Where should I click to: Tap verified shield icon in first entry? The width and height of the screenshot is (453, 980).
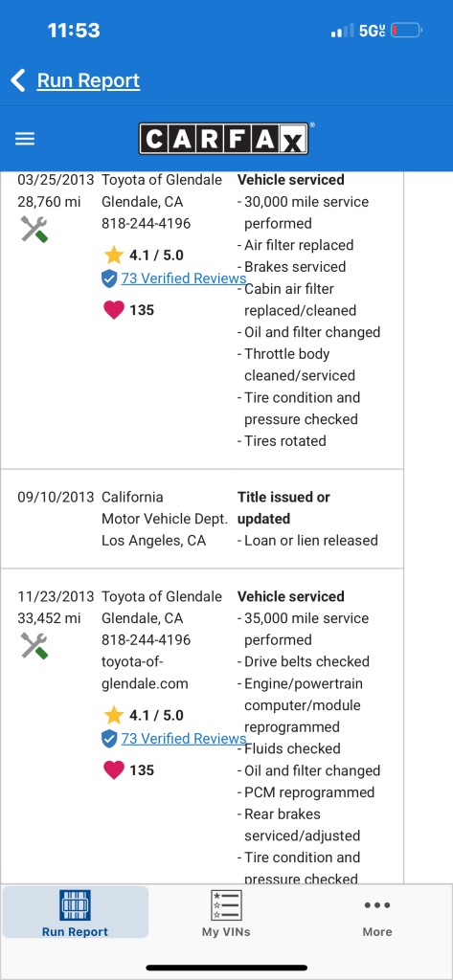point(109,278)
